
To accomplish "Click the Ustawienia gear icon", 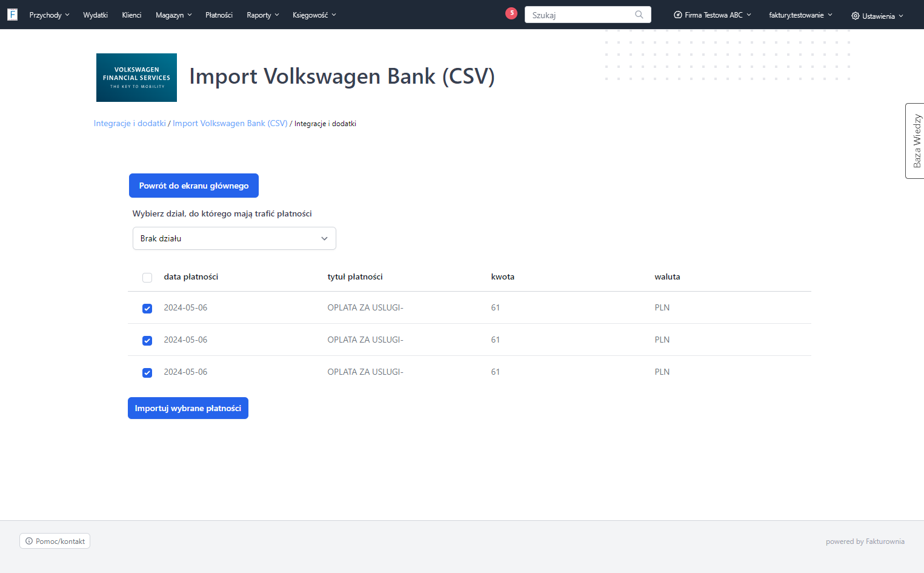I will pyautogui.click(x=856, y=16).
